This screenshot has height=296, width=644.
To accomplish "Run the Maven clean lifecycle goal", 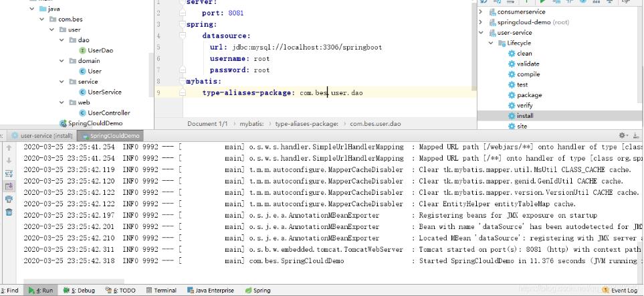I will tap(524, 54).
